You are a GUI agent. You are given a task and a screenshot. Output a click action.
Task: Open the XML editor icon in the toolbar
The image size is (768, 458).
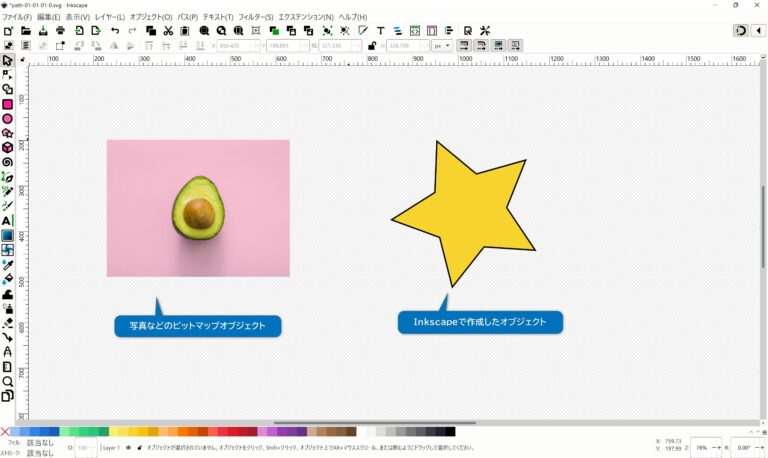(415, 31)
